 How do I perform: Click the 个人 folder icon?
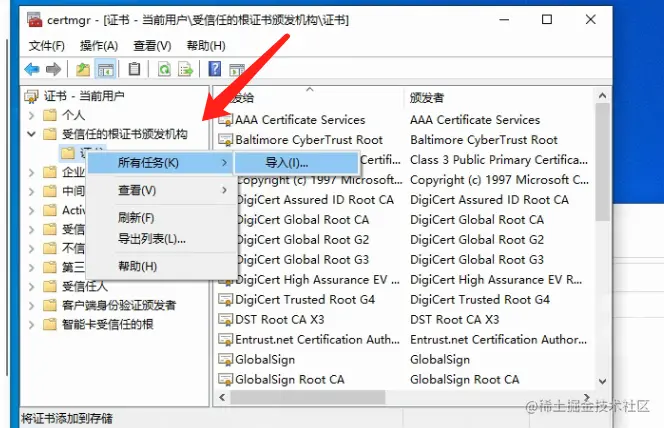click(50, 115)
